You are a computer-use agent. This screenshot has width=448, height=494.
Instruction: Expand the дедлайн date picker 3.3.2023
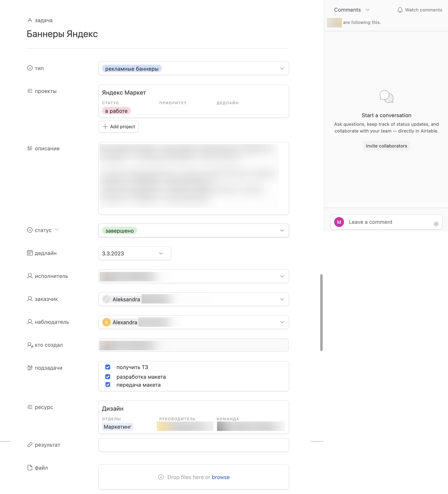(161, 253)
